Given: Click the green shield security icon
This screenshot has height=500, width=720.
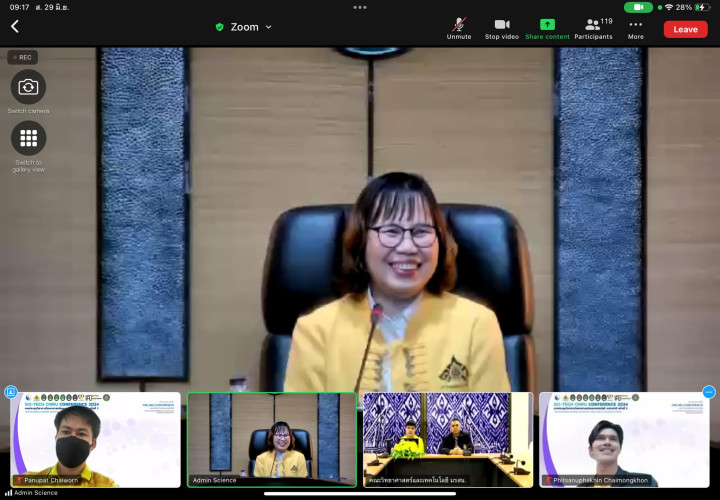Looking at the screenshot, I should click(x=219, y=27).
